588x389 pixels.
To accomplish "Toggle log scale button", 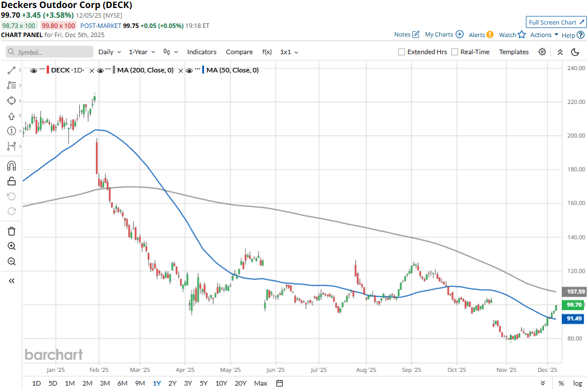I will (578, 383).
